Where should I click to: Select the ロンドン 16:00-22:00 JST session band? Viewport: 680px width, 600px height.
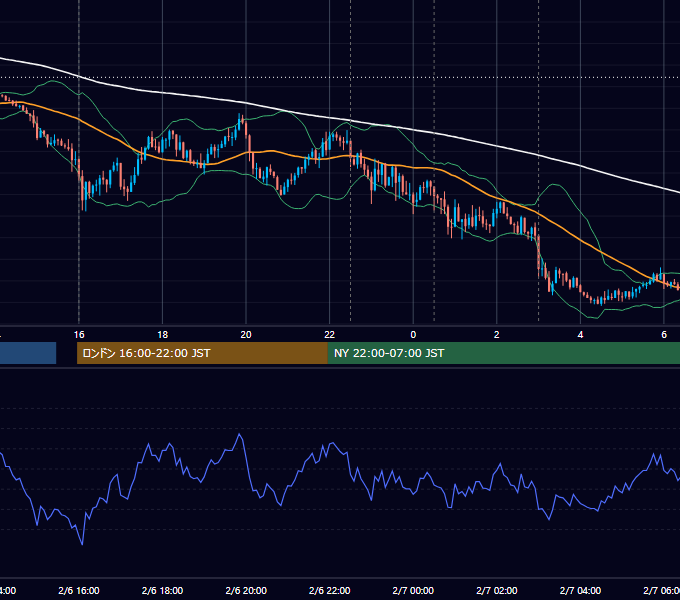click(x=202, y=353)
